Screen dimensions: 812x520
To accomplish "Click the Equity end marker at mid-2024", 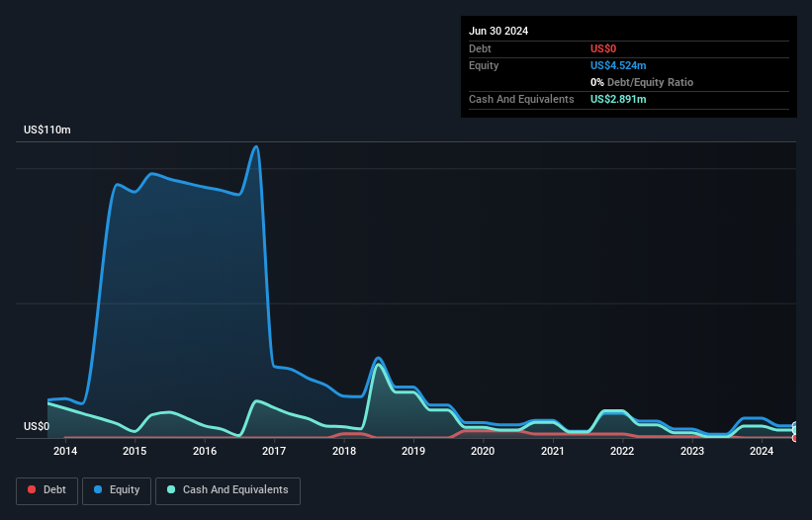I will (x=795, y=426).
